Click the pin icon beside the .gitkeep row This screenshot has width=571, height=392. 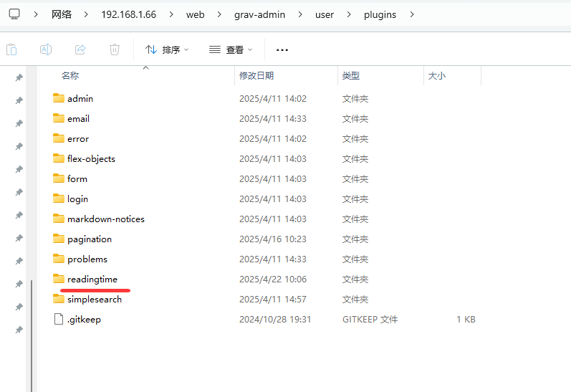(19, 330)
